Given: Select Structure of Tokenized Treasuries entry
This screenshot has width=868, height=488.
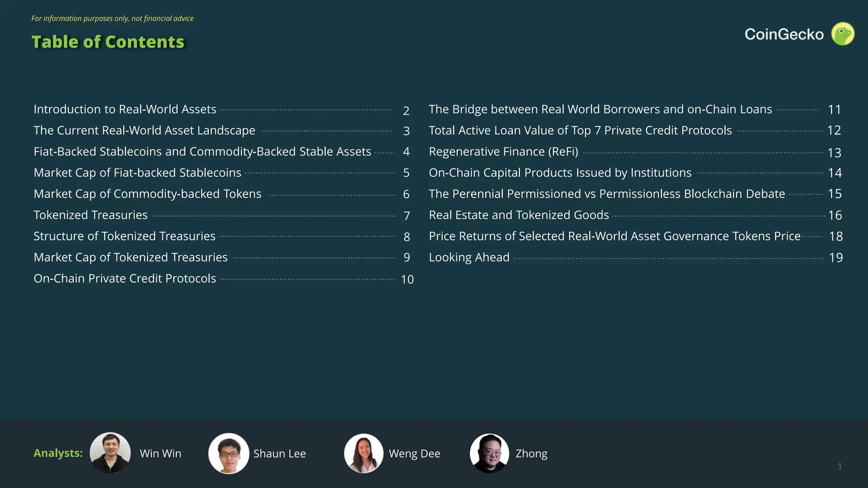Looking at the screenshot, I should [125, 236].
